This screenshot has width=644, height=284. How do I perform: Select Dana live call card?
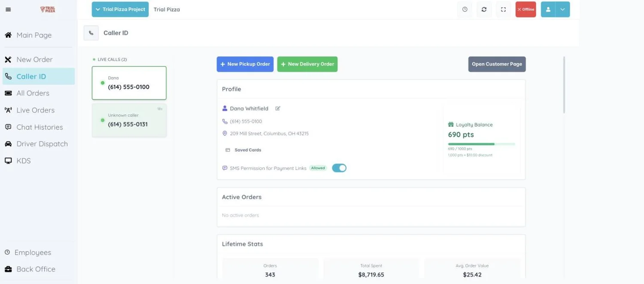129,83
